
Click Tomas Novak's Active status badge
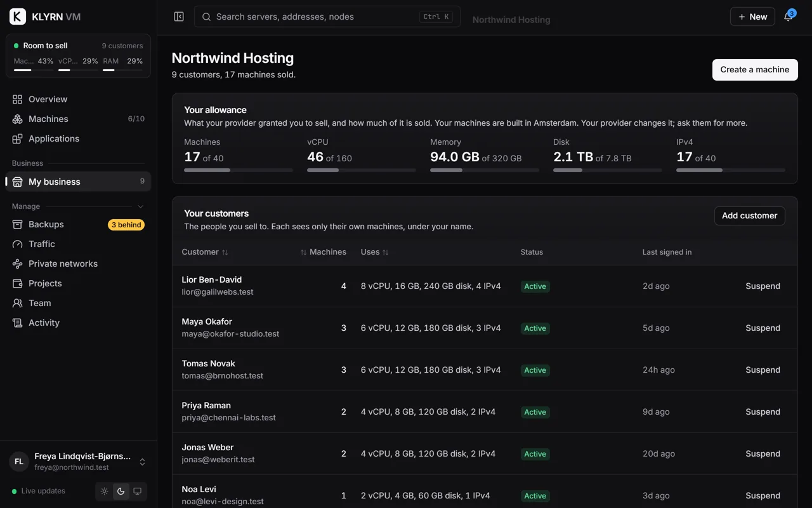(x=535, y=370)
